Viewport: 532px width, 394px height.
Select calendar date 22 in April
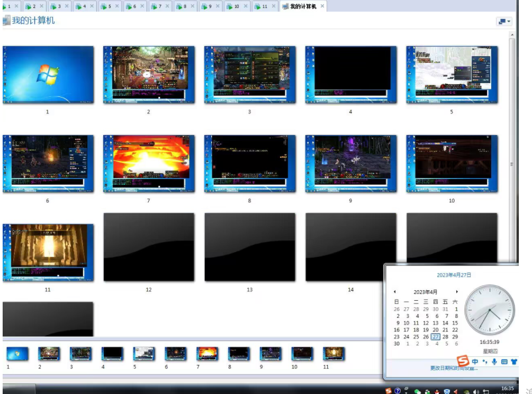pyautogui.click(x=455, y=330)
